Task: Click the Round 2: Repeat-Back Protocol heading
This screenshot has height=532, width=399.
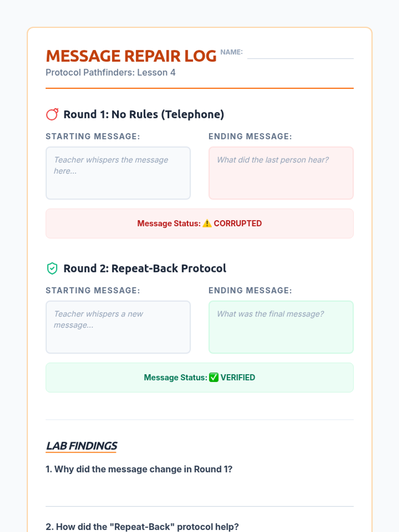Action: click(x=145, y=268)
